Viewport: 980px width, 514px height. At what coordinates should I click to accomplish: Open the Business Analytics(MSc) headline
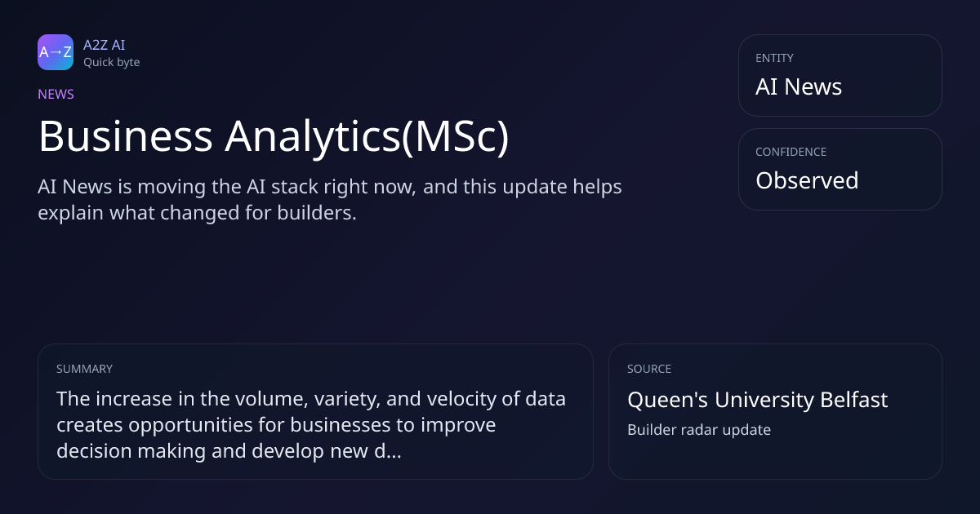tap(274, 136)
